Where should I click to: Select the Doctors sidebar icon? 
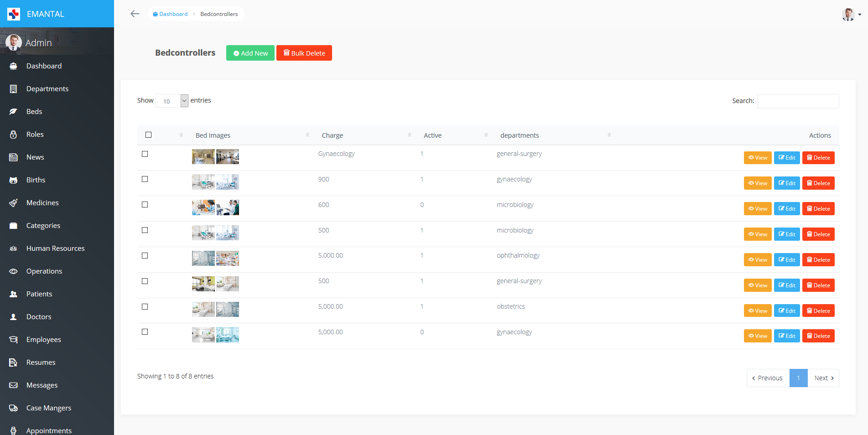pos(14,316)
